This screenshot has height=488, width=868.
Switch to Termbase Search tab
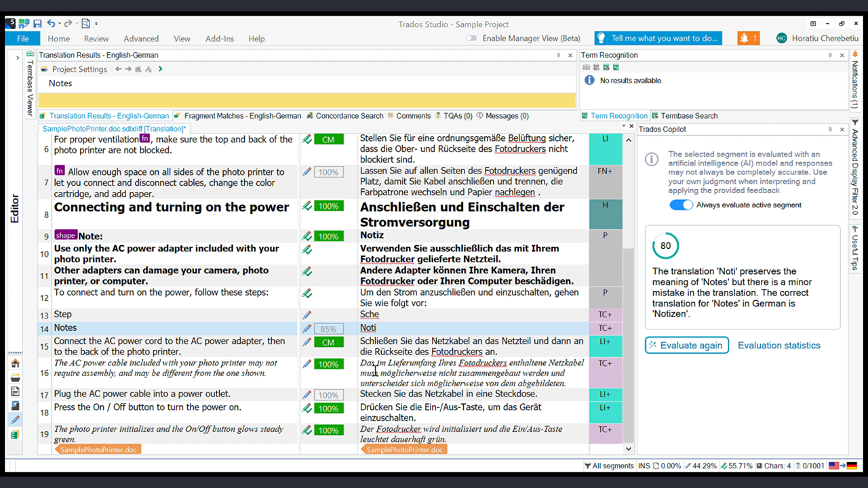tap(684, 116)
